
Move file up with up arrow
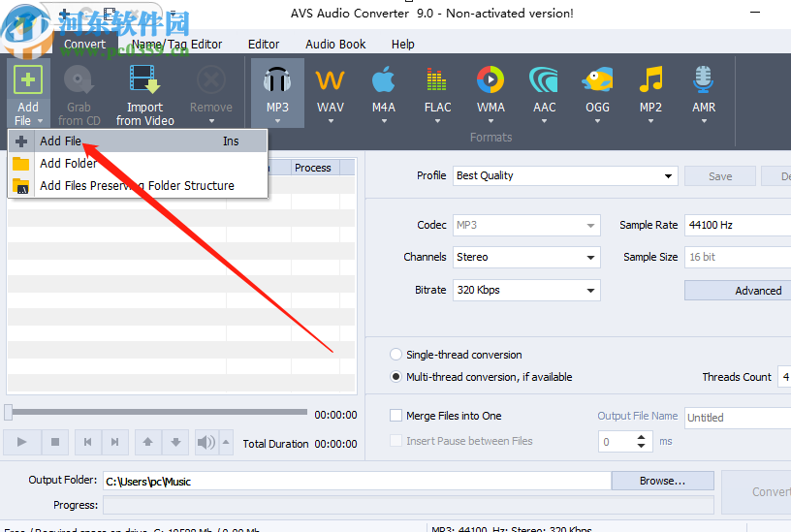point(147,442)
